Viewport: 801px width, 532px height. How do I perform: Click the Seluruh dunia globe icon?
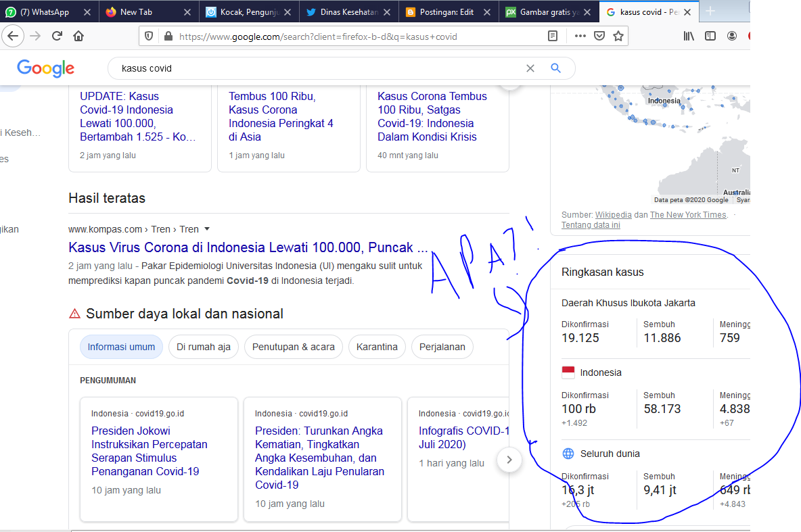coord(568,454)
